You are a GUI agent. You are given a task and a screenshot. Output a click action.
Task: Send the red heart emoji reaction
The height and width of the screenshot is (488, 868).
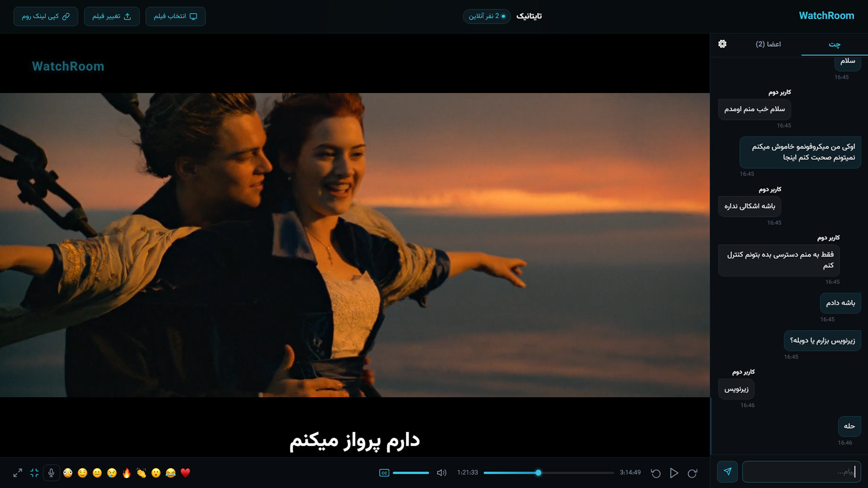pyautogui.click(x=185, y=472)
